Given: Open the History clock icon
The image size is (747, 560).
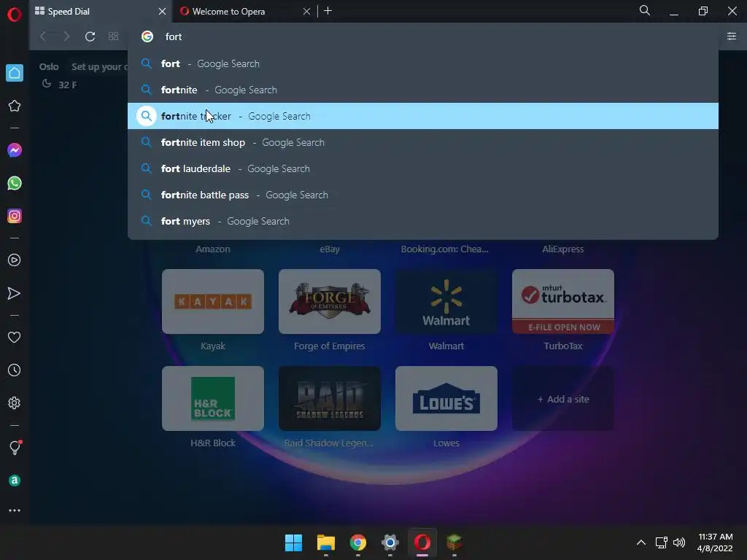Looking at the screenshot, I should (15, 370).
